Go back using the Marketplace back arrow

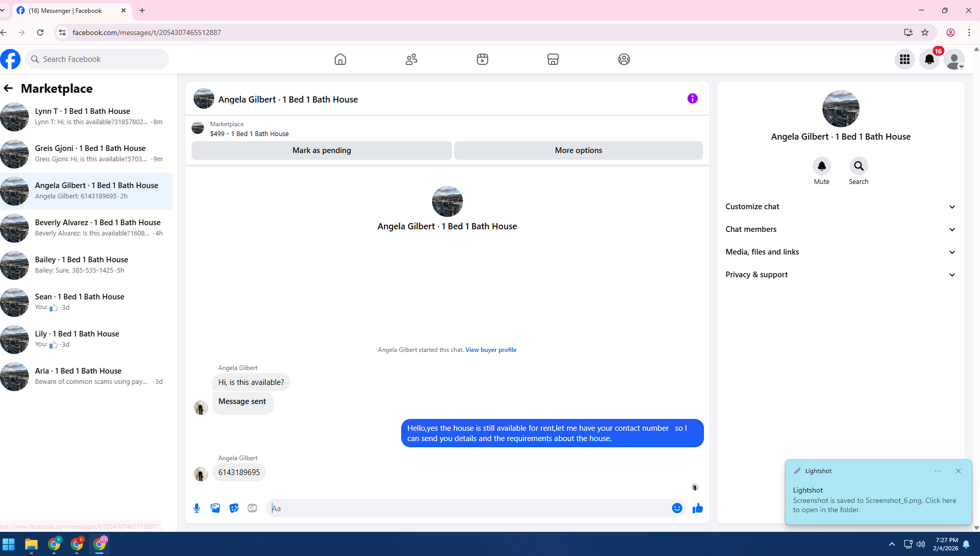(x=8, y=88)
